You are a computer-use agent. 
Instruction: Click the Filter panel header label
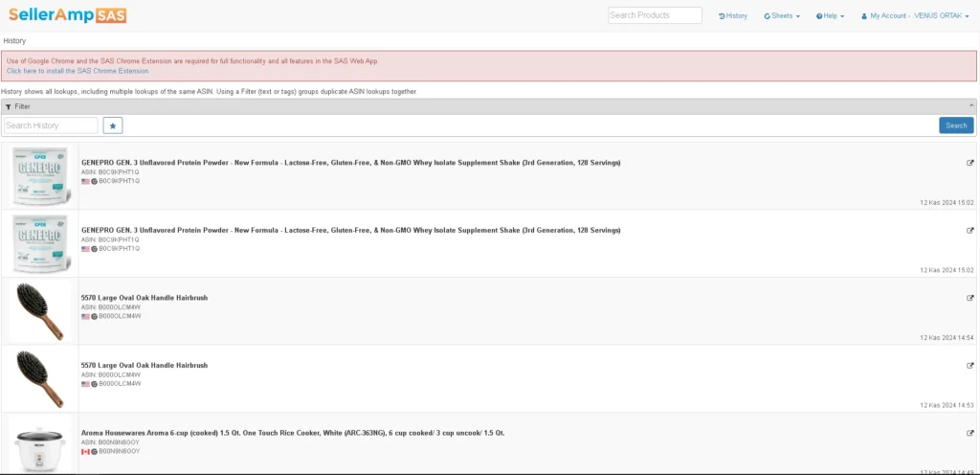point(23,107)
